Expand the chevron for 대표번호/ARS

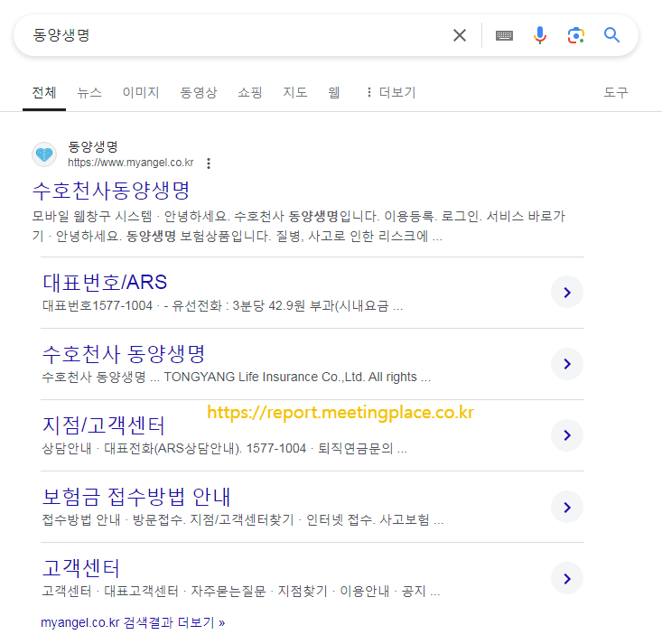(567, 293)
